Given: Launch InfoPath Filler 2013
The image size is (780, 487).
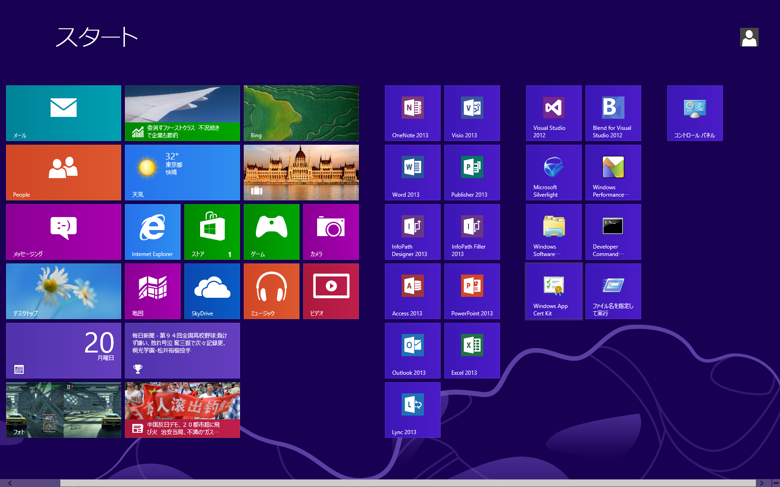Looking at the screenshot, I should 472,232.
